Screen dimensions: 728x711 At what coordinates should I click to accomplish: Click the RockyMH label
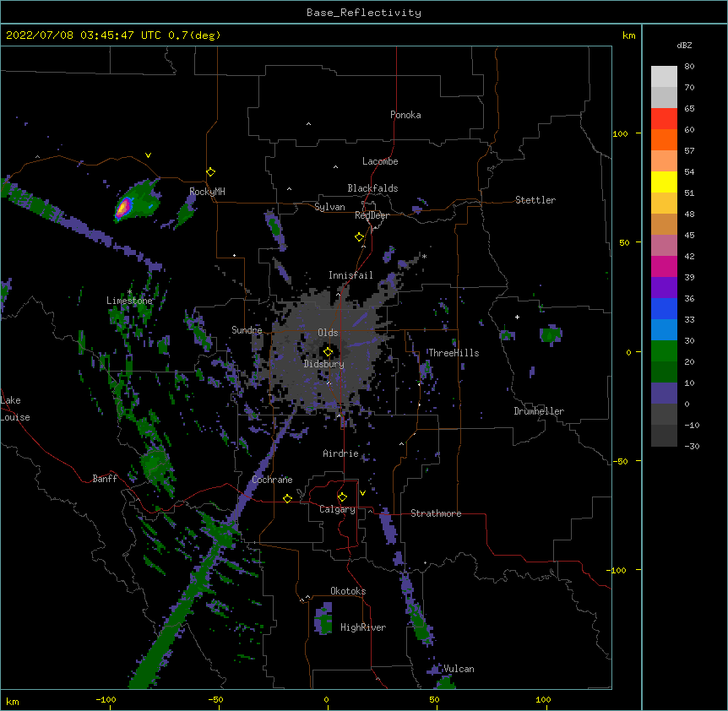coord(207,191)
